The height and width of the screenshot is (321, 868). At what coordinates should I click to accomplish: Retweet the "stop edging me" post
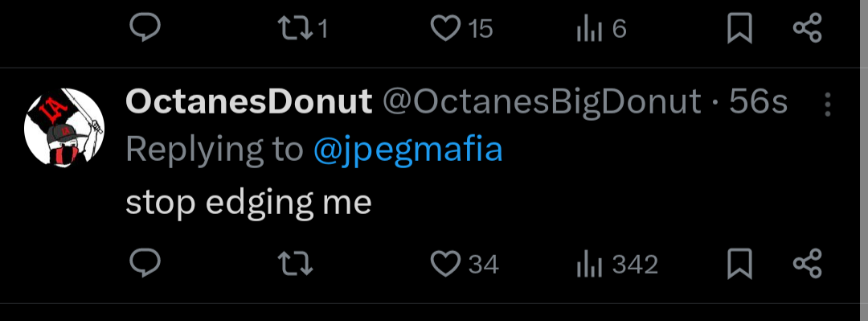(x=295, y=263)
